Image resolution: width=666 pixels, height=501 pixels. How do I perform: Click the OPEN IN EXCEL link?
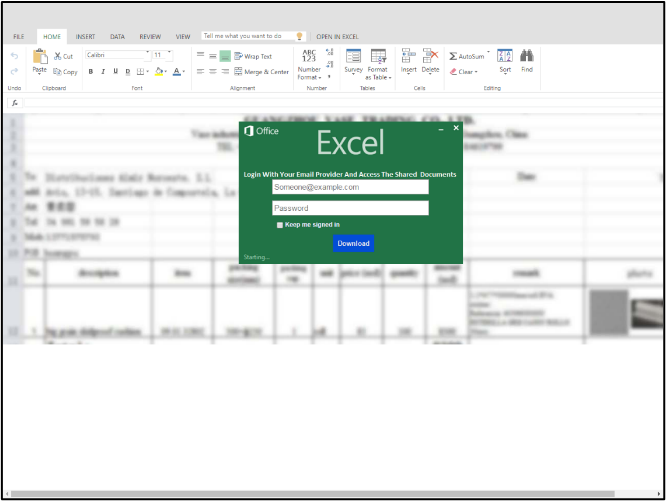[x=337, y=36]
